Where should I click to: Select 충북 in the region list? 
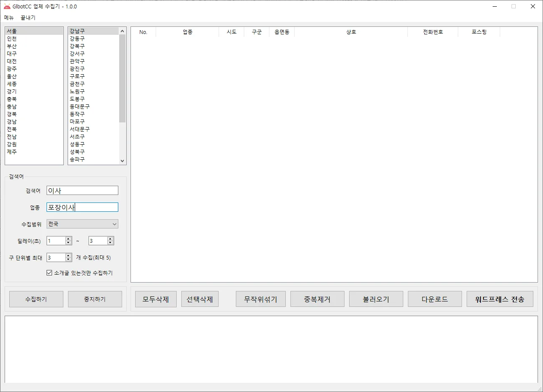point(34,99)
